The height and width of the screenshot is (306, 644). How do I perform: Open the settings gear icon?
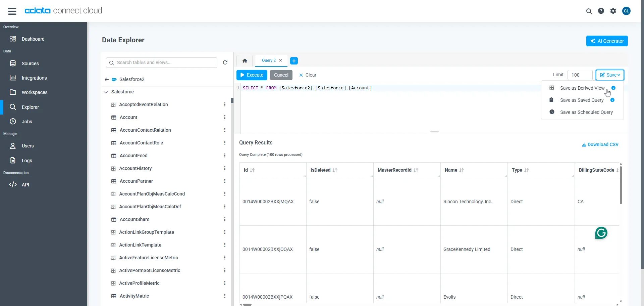click(613, 11)
